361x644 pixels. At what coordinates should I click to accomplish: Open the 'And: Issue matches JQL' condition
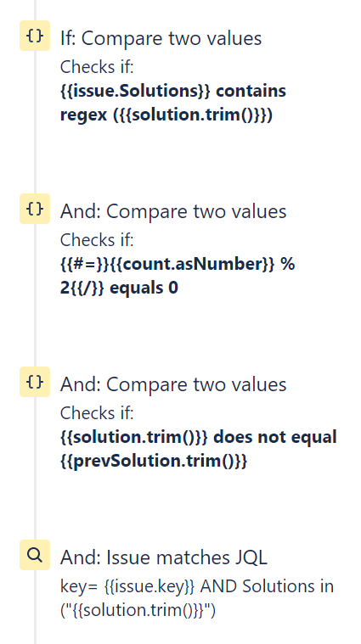point(164,557)
